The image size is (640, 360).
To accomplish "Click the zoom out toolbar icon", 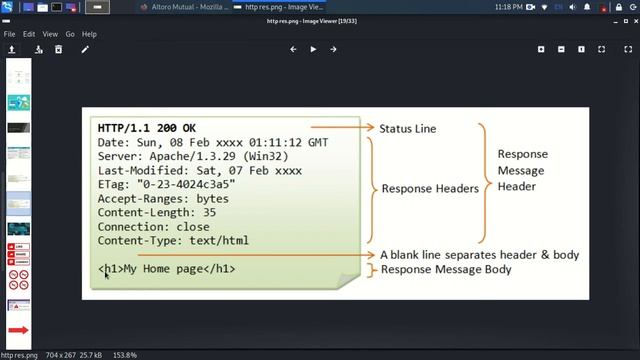I will coord(561,49).
